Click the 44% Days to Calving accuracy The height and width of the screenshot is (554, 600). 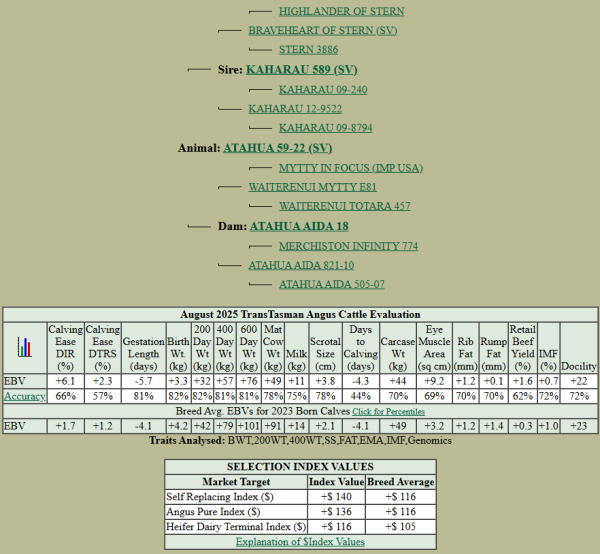360,396
